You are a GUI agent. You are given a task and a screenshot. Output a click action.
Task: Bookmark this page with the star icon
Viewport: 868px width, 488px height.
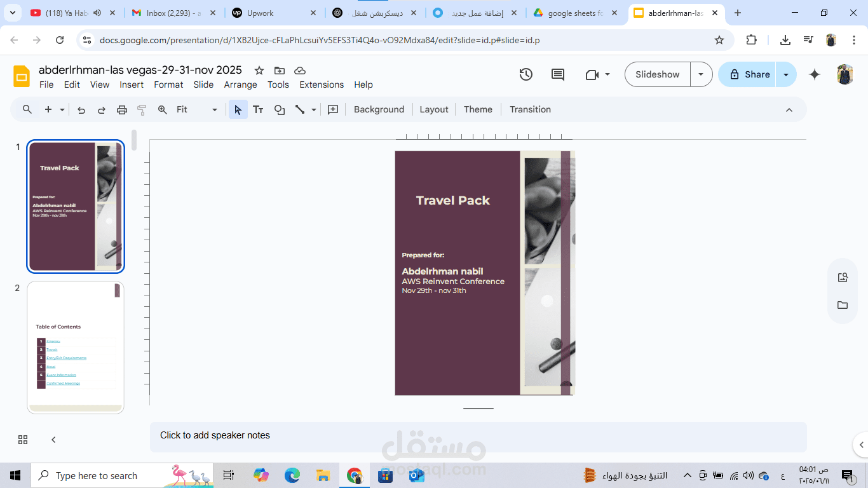coord(719,40)
